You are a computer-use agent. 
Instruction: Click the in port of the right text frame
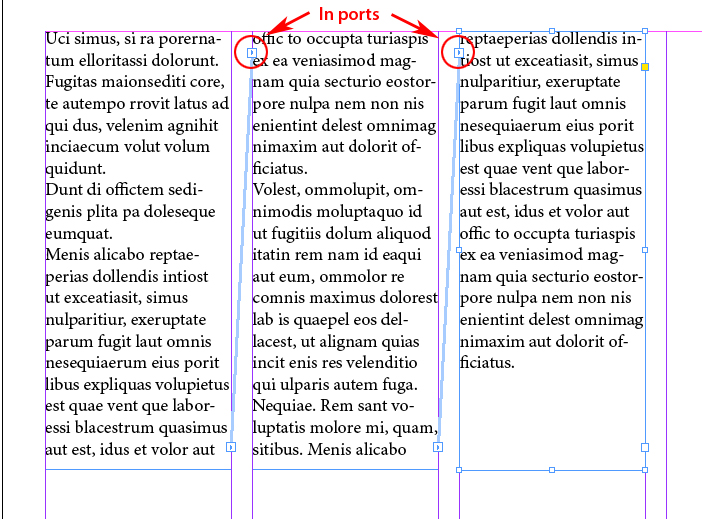click(x=459, y=53)
